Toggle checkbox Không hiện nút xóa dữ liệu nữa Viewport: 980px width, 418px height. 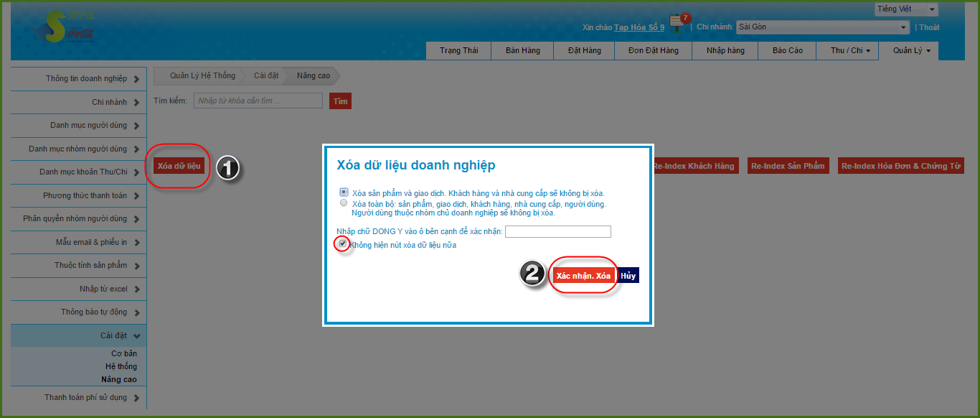[x=343, y=244]
